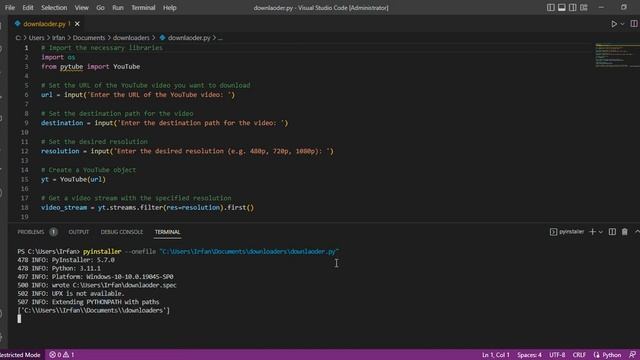Click 'UPX is not available.' terminal line
Viewport: 640px width, 360px height.
71,293
